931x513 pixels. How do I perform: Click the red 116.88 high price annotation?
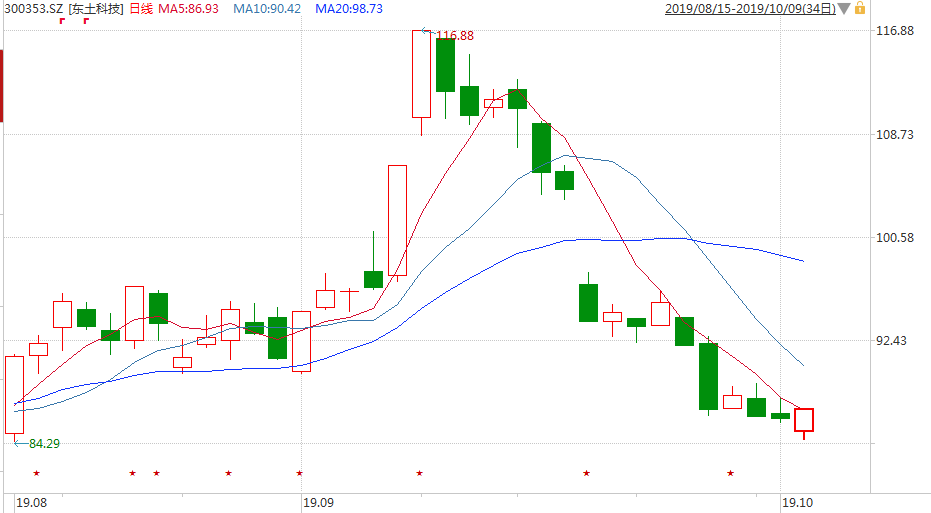click(x=455, y=36)
